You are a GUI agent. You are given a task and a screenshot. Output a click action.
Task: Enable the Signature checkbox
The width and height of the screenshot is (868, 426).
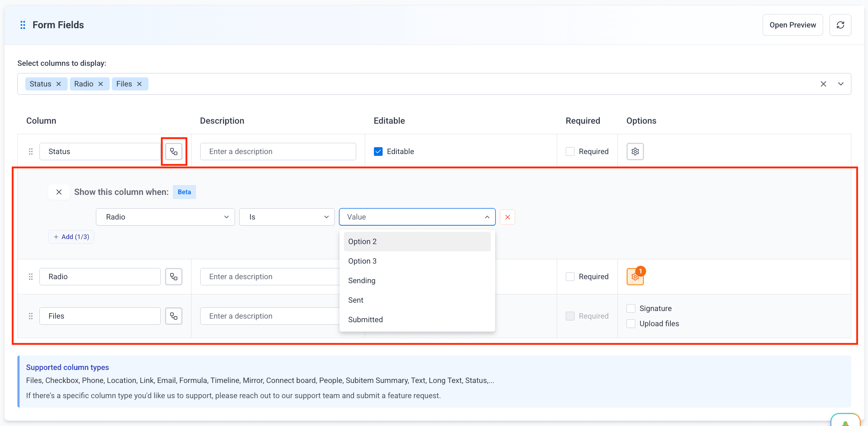pyautogui.click(x=631, y=308)
